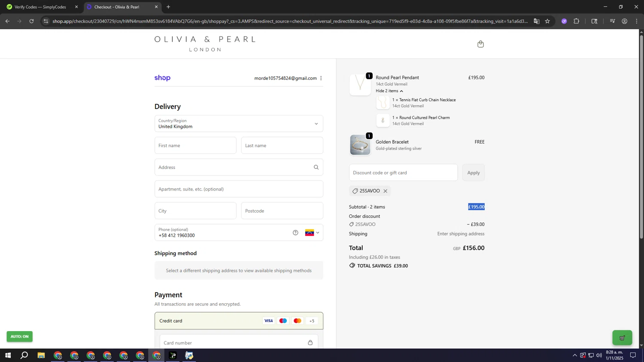Open side panel icon in Chrome toolbar

point(595,21)
